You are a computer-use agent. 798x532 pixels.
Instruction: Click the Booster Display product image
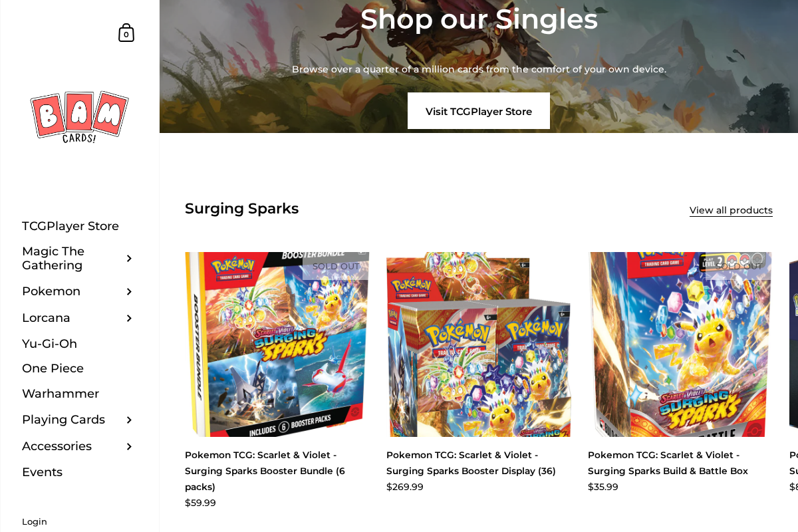click(x=478, y=344)
